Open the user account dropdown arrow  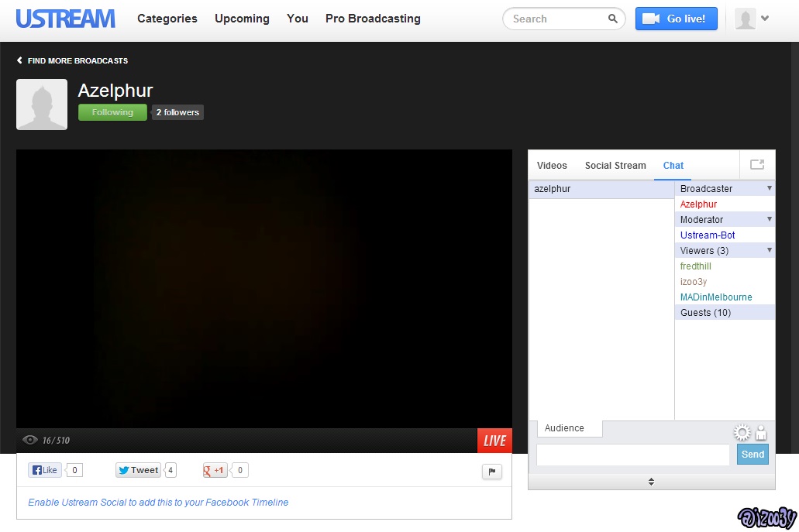coord(766,19)
